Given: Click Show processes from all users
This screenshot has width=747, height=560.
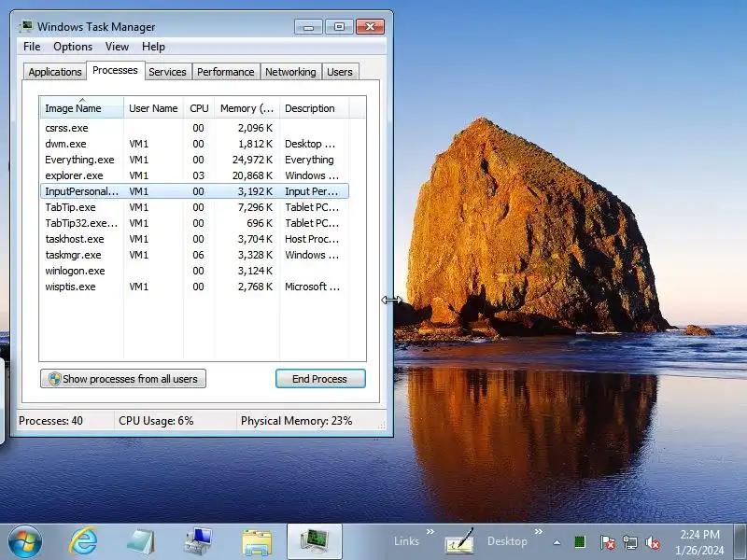Looking at the screenshot, I should point(123,379).
